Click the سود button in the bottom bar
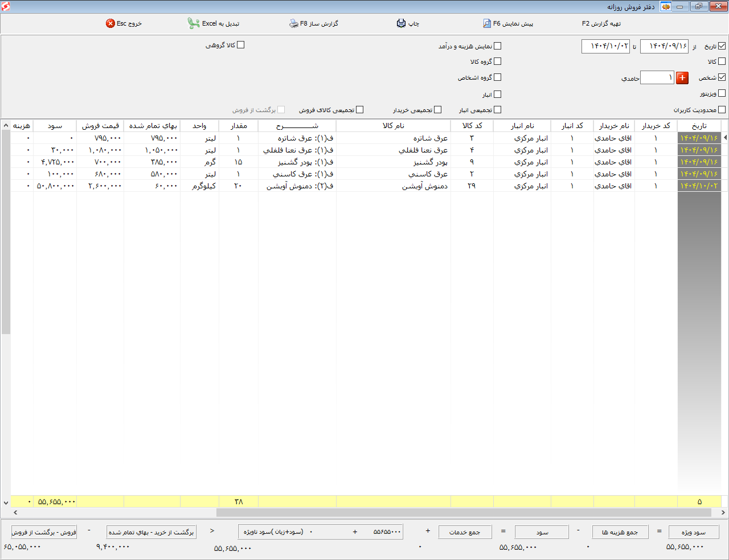This screenshot has width=729, height=560. [x=542, y=532]
